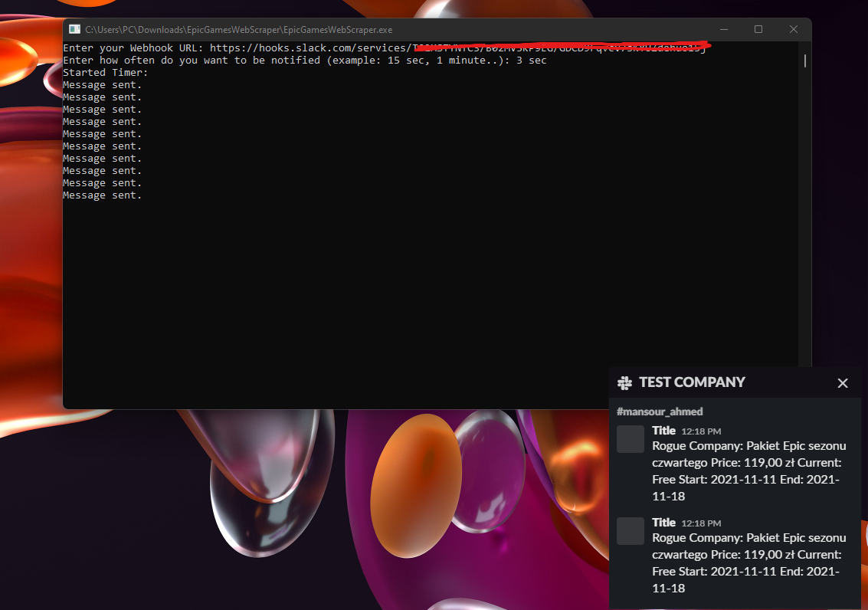868x610 pixels.
Task: Click the console title bar path text
Action: click(238, 30)
